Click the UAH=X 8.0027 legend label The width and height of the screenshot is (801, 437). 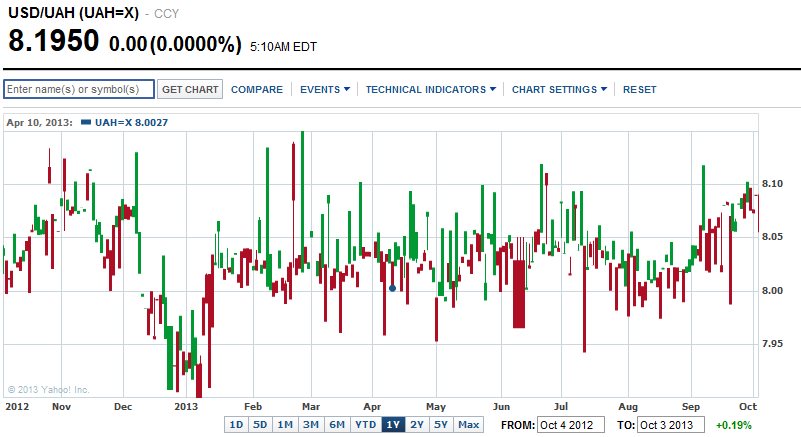pos(131,123)
